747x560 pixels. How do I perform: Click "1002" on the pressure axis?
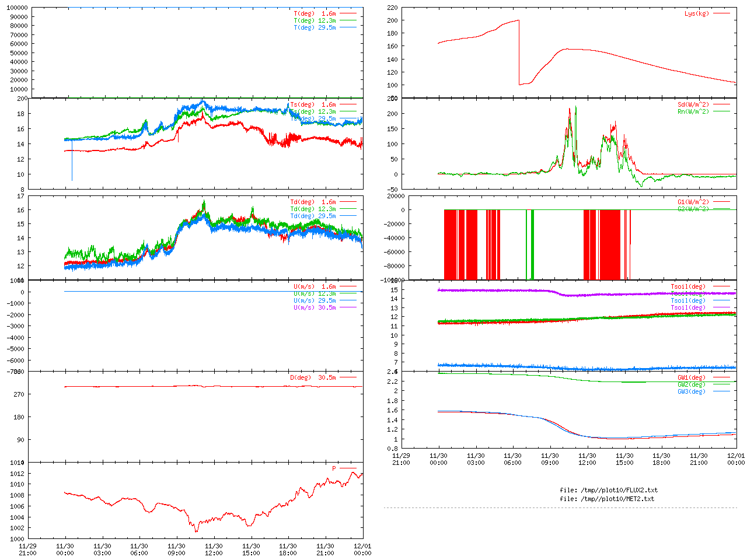click(17, 528)
